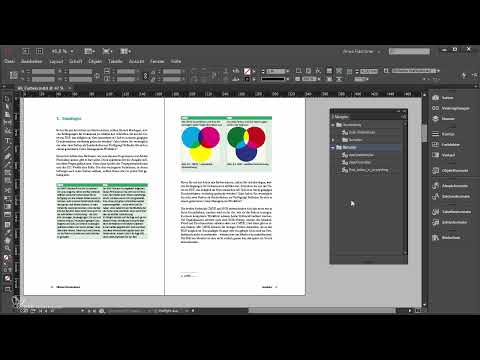Click the fill color swatch in control panel
The height and width of the screenshot is (360, 480).
pos(247,71)
